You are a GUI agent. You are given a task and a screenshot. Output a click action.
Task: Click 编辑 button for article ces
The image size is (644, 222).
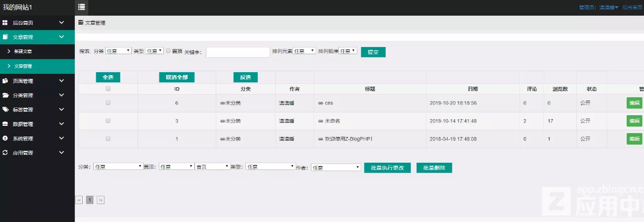coord(634,103)
